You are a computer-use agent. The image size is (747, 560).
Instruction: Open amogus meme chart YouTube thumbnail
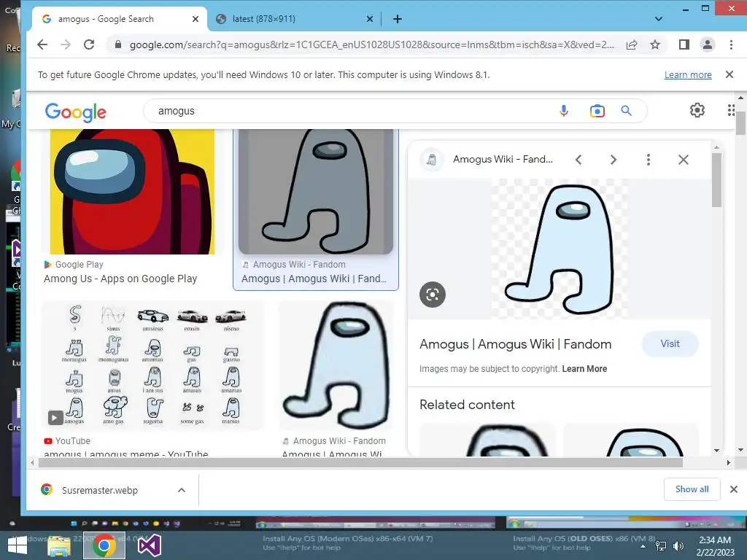click(152, 365)
